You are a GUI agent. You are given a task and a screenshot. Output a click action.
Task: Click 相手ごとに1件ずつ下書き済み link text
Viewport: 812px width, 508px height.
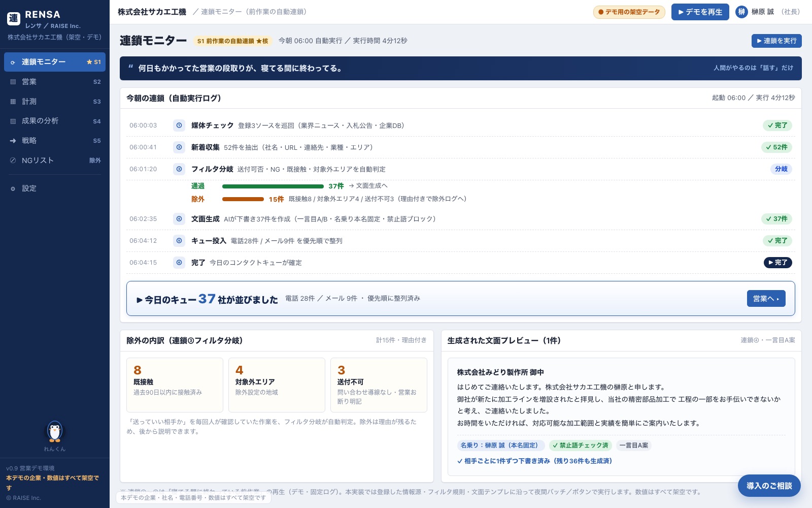click(x=534, y=461)
